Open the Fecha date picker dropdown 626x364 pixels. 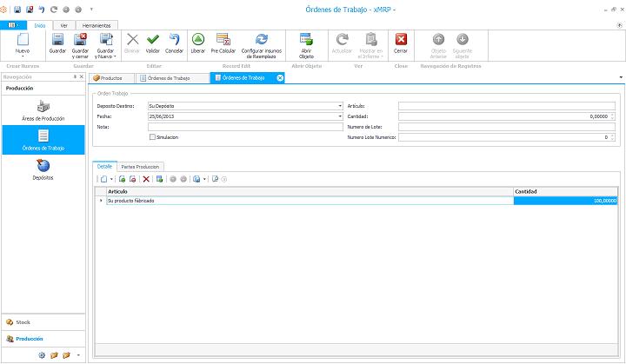point(340,116)
